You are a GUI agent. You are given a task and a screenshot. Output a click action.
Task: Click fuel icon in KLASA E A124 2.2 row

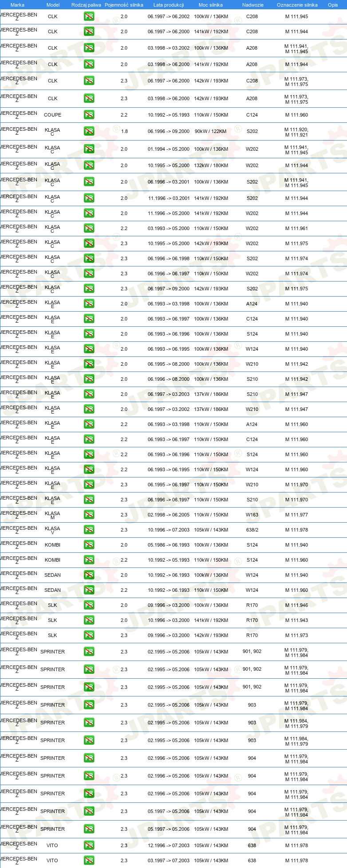[89, 424]
